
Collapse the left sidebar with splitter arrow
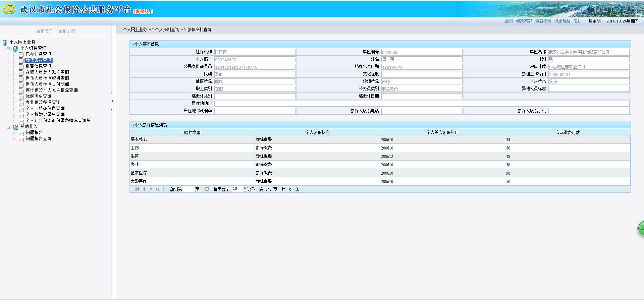click(112, 101)
